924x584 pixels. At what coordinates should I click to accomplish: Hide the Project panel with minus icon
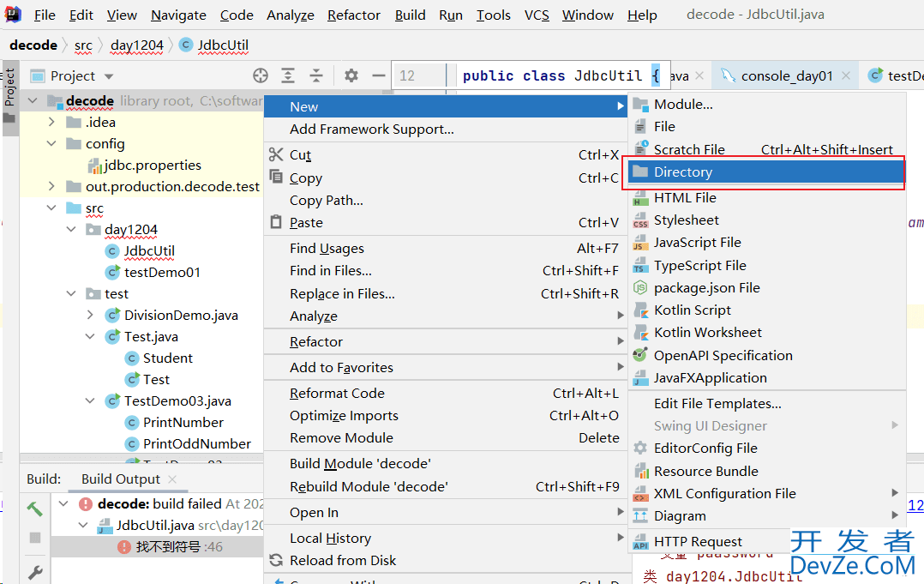click(x=378, y=75)
